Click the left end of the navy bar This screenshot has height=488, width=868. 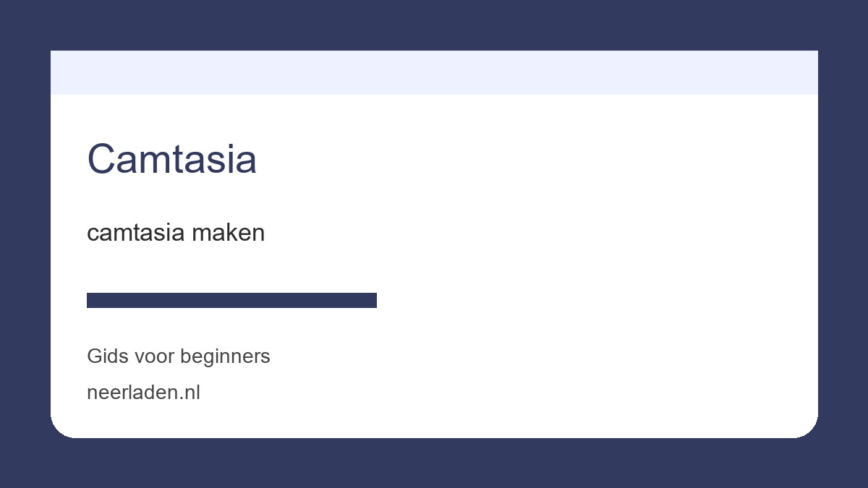(91, 300)
